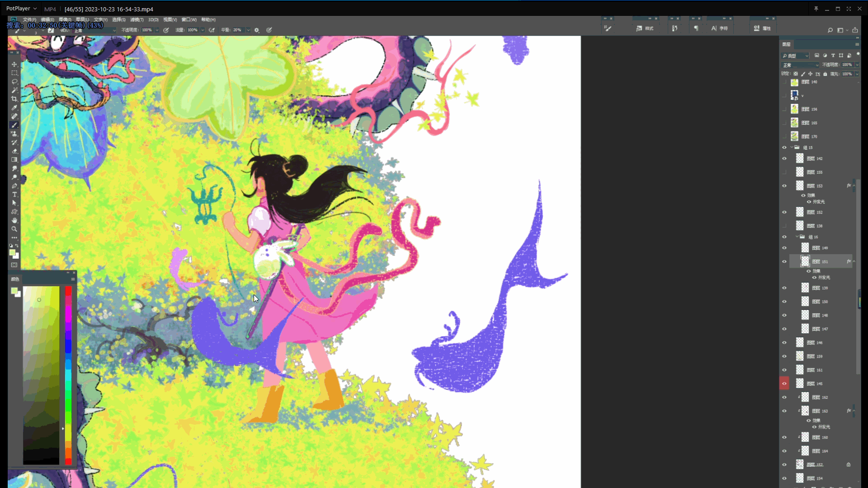Open the 文件(F) menu
868x488 pixels.
[x=29, y=20]
